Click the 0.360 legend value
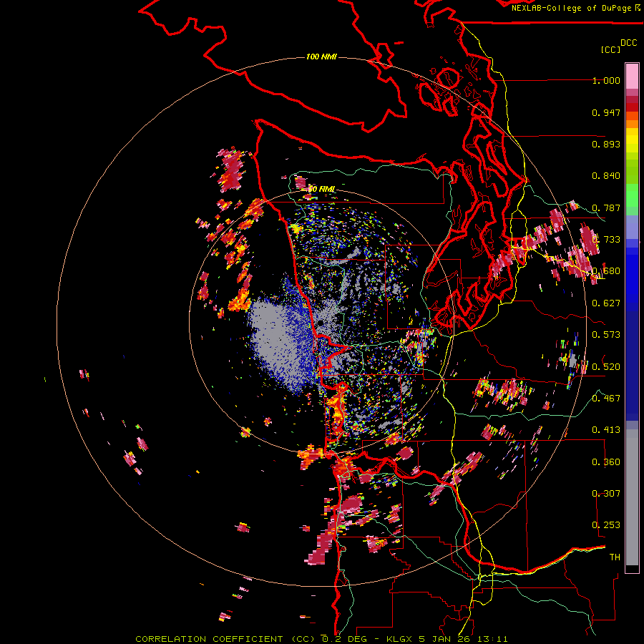The width and height of the screenshot is (644, 644). coord(606,462)
